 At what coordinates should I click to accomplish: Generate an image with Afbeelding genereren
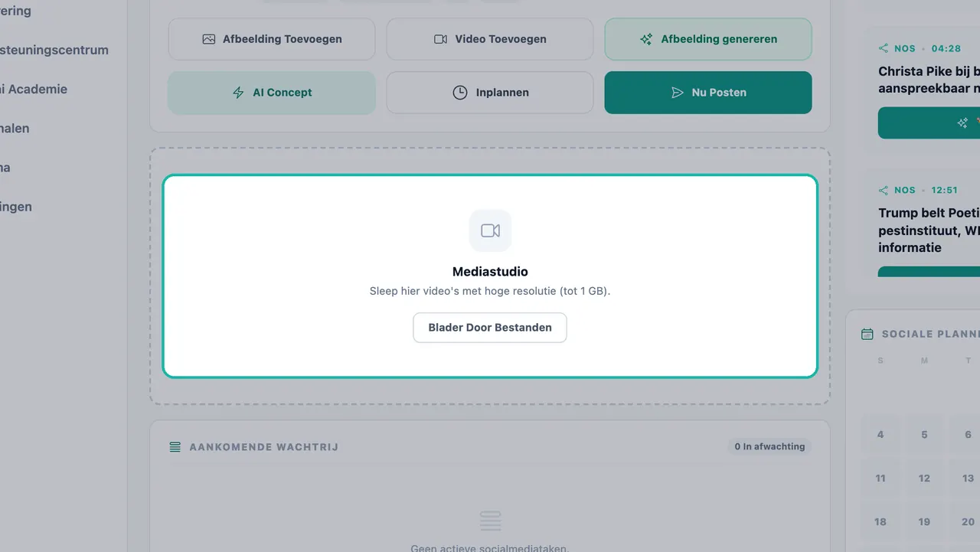(708, 39)
